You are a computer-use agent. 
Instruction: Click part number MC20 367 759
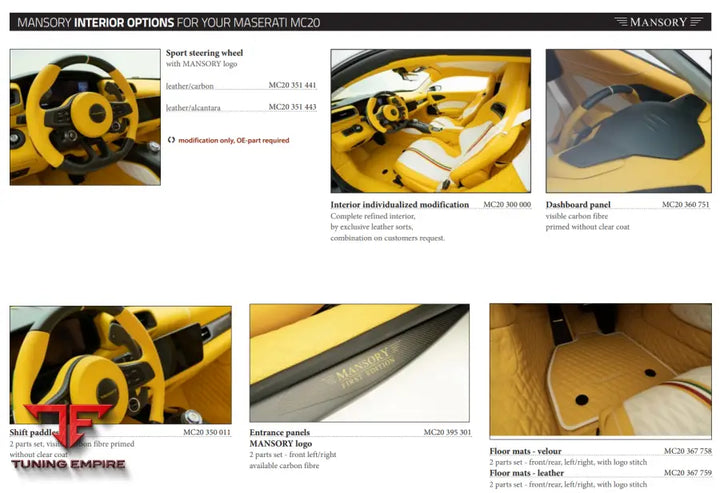pyautogui.click(x=688, y=473)
